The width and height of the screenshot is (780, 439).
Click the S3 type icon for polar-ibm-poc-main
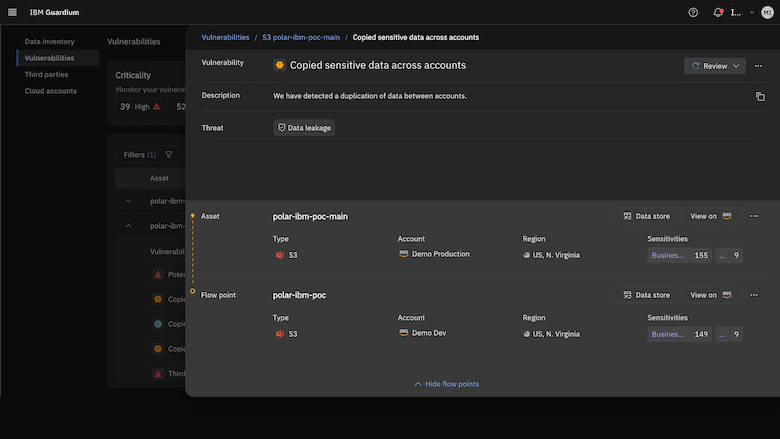point(280,255)
